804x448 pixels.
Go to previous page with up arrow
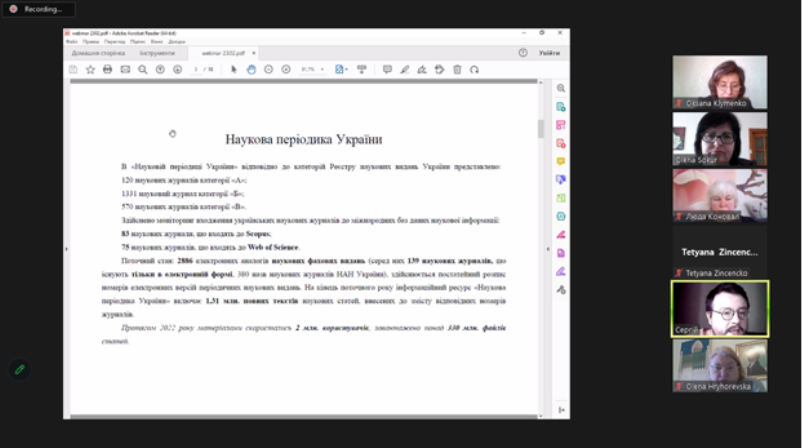161,69
